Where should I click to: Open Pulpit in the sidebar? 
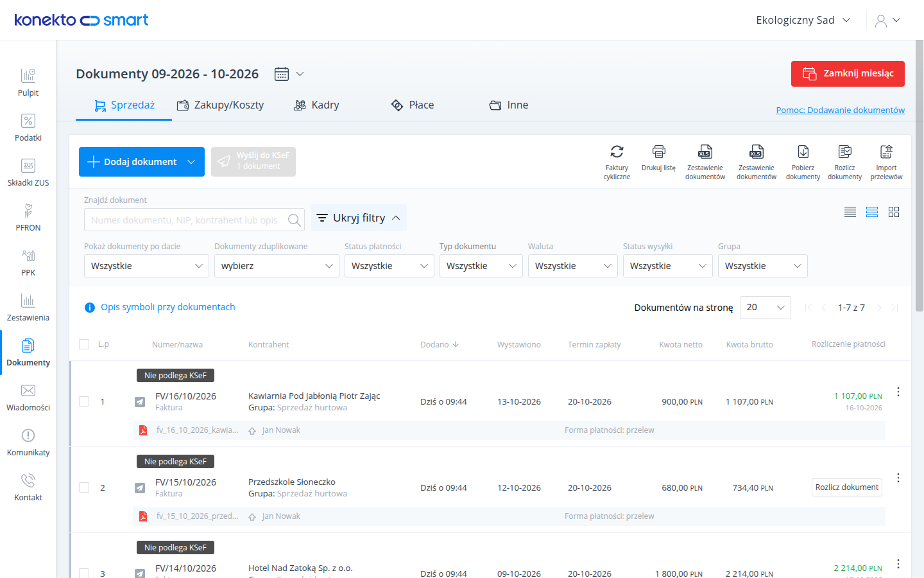click(28, 83)
